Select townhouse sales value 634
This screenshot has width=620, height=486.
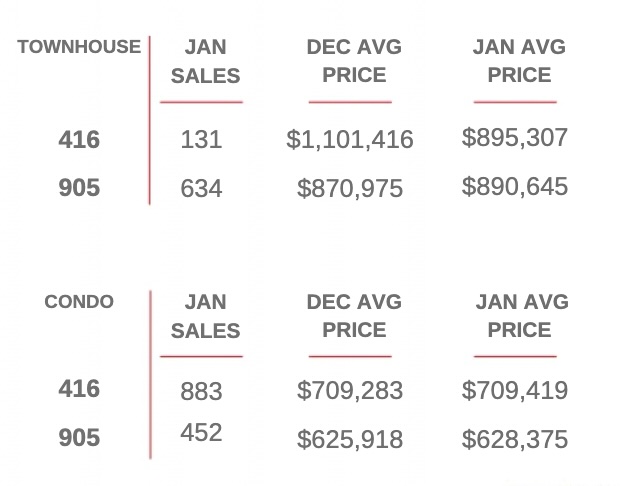click(201, 188)
